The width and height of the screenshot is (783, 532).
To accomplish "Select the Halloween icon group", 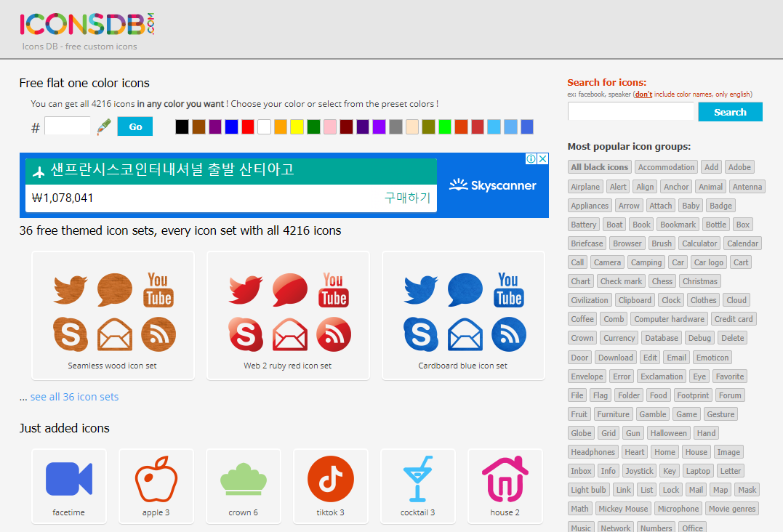I will coord(669,433).
